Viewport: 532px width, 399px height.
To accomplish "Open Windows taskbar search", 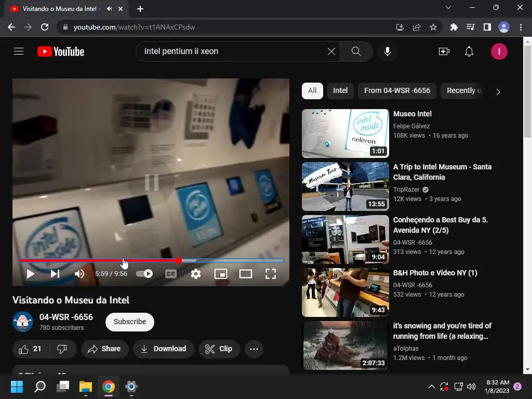I will (39, 387).
